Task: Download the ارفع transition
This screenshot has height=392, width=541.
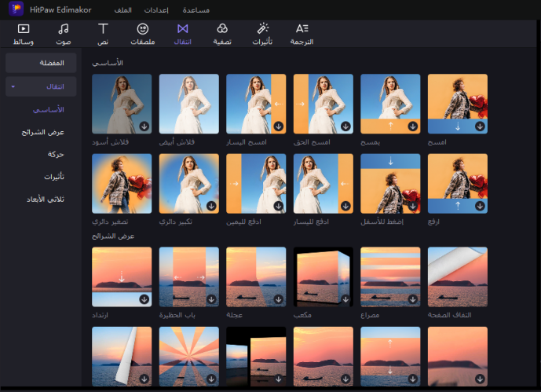Action: (x=480, y=206)
